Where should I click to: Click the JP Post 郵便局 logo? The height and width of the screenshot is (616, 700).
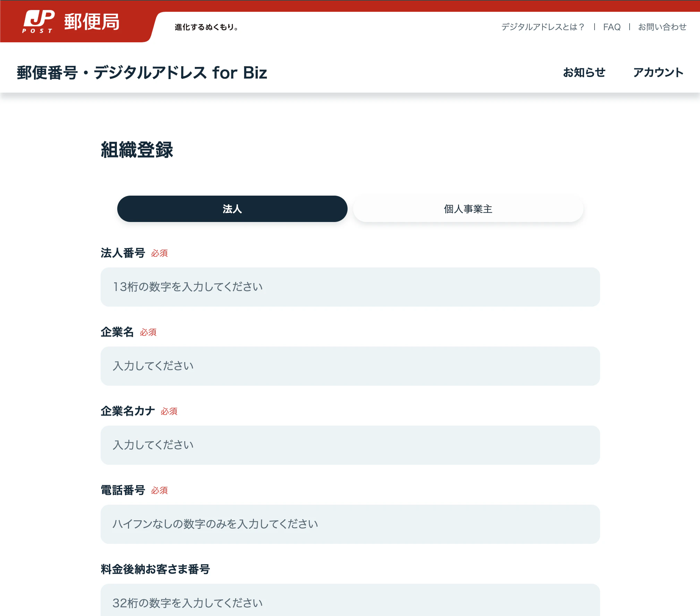pyautogui.click(x=71, y=22)
